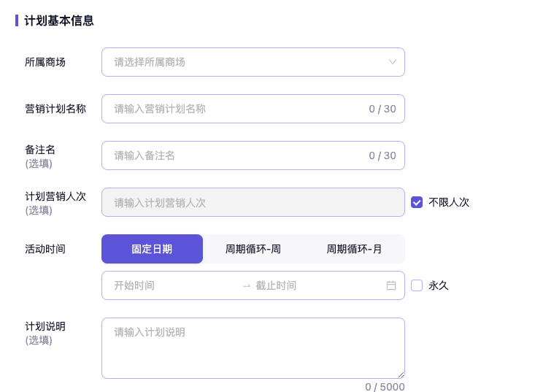The height and width of the screenshot is (392, 535).
Task: Focus the 计划说明 textarea
Action: 253,348
